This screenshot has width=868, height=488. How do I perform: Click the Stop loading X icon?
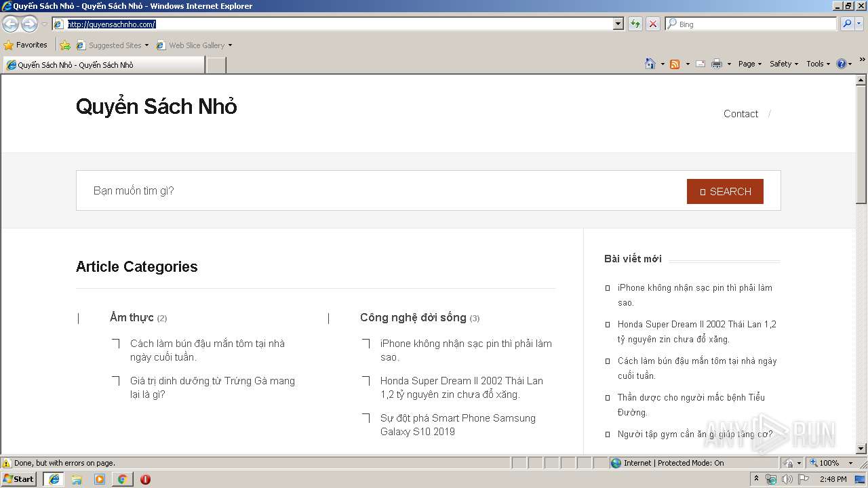(653, 24)
